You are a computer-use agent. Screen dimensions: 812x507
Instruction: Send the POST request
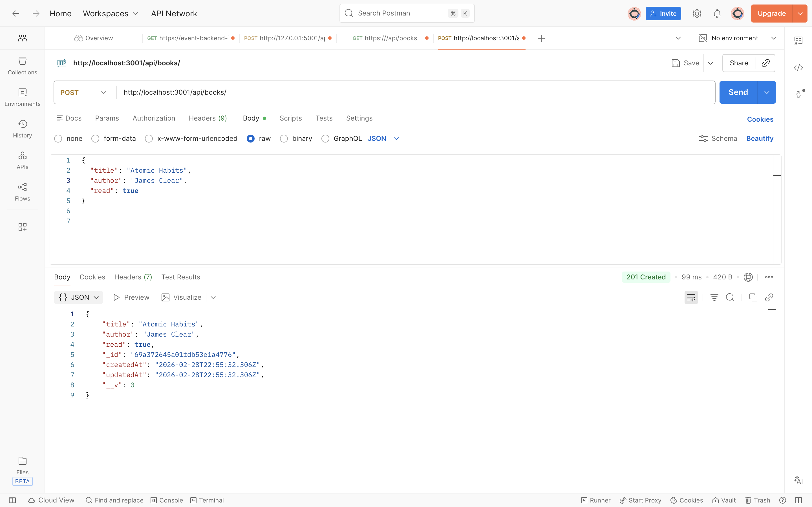coord(739,92)
